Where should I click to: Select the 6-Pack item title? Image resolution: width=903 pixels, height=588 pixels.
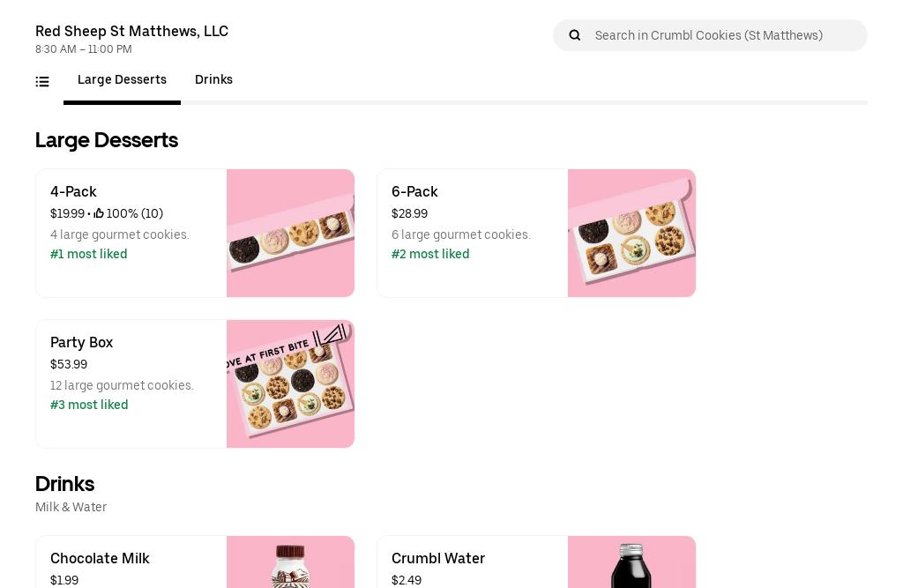414,192
